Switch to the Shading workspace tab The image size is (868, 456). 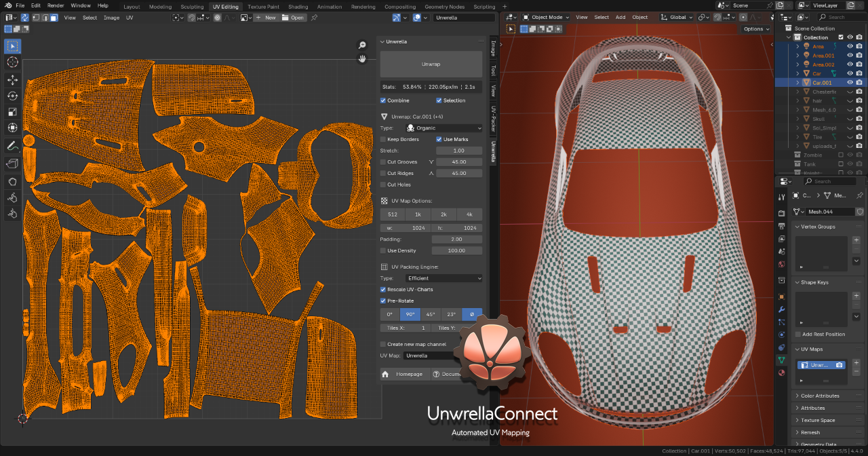point(298,6)
